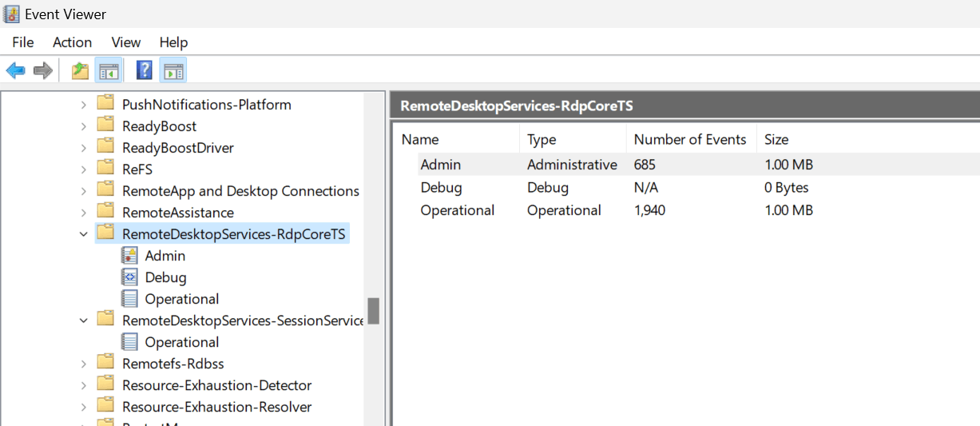Click the Resource-Exhaustion-Resolver folder icon
Screen dimensions: 980x426
(x=105, y=406)
